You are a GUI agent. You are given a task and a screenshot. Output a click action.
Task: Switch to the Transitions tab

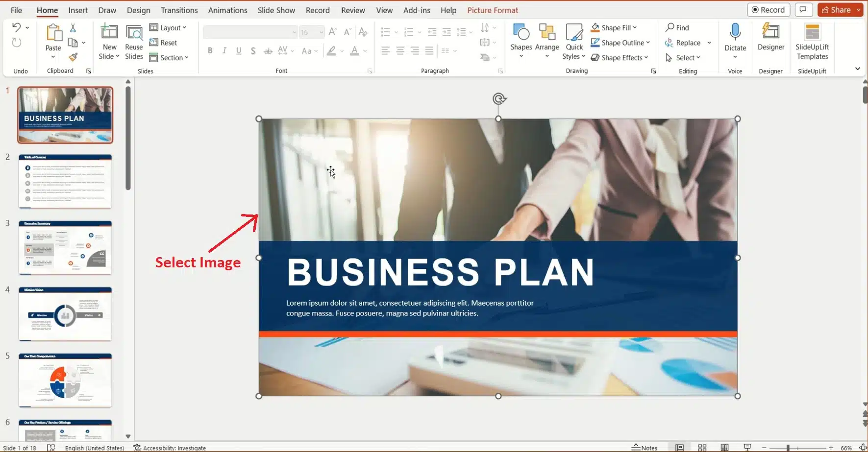click(179, 10)
